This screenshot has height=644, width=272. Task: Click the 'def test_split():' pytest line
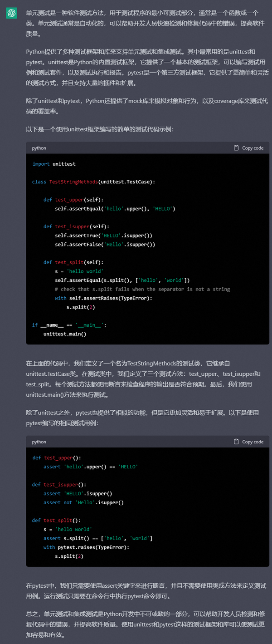57,521
